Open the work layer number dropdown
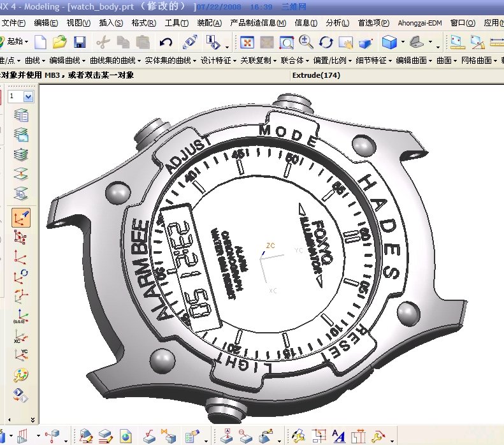 [28, 96]
